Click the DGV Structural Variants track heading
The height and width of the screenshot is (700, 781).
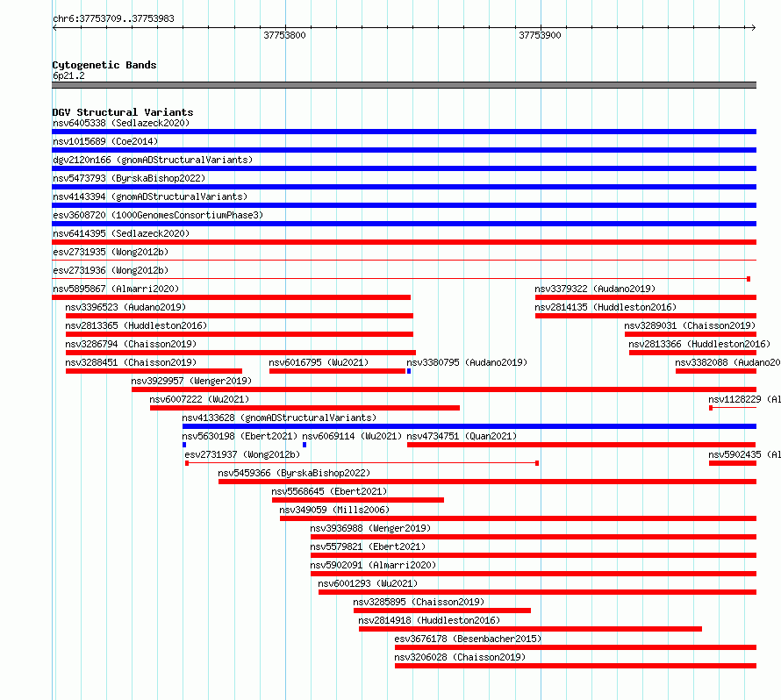pos(123,112)
